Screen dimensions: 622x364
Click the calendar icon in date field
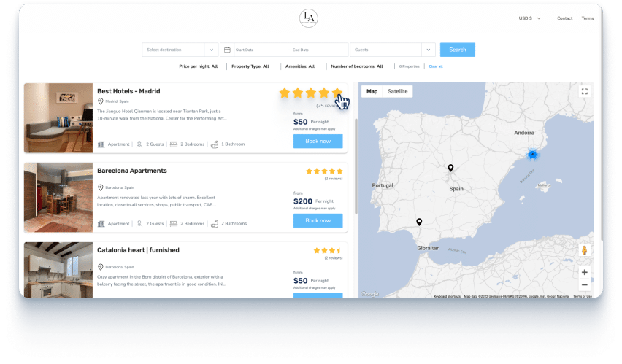click(x=227, y=50)
